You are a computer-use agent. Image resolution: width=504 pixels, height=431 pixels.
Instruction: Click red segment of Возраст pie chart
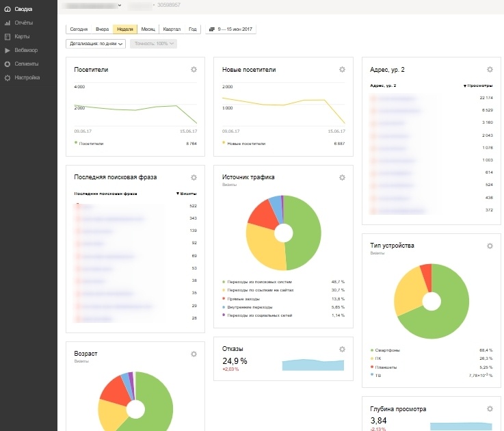(x=114, y=389)
